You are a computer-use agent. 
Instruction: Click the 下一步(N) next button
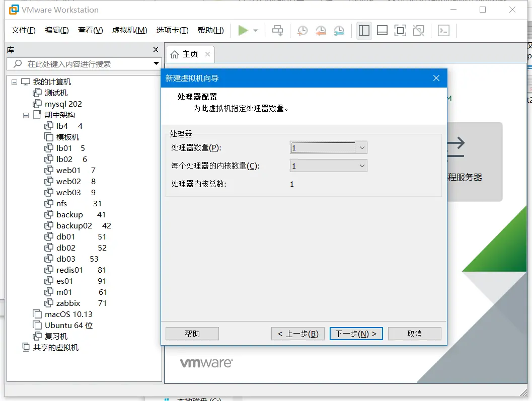[x=356, y=334]
